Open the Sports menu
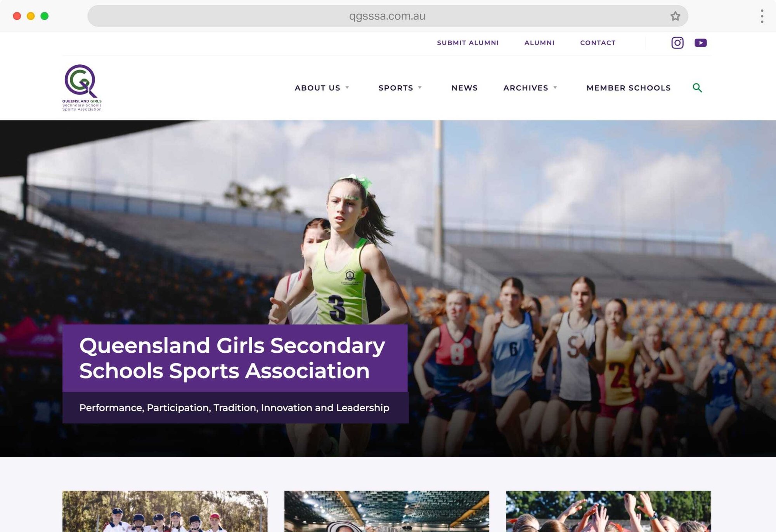 [x=396, y=88]
